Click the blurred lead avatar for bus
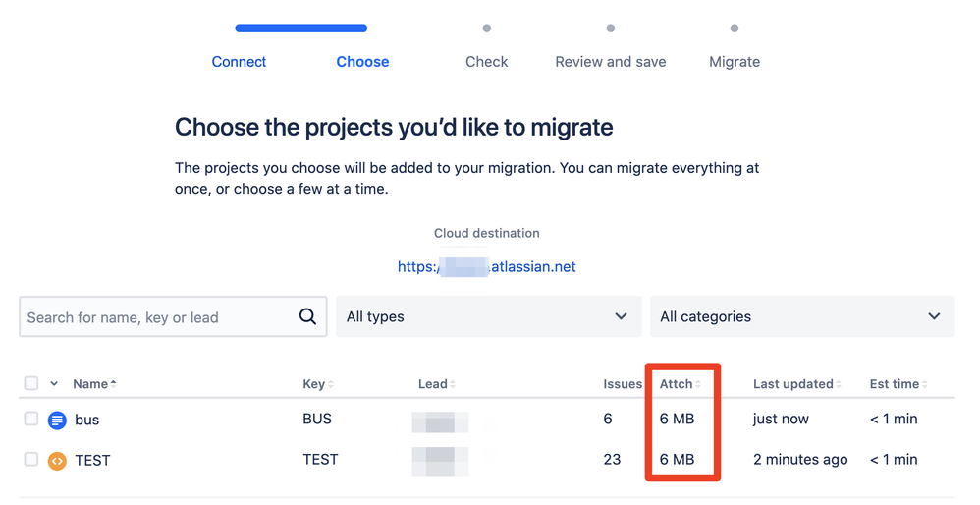The image size is (980, 505). [440, 421]
